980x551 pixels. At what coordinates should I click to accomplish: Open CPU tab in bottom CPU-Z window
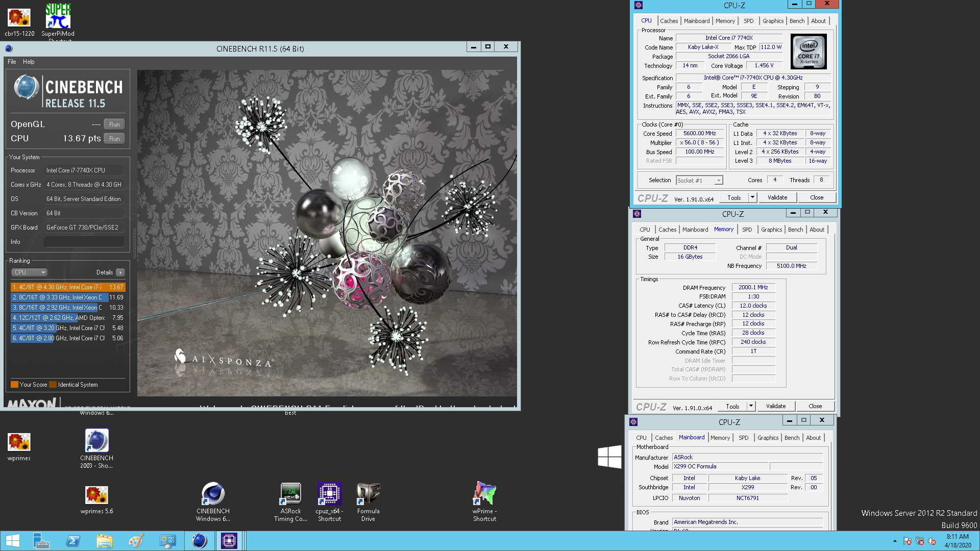[641, 438]
